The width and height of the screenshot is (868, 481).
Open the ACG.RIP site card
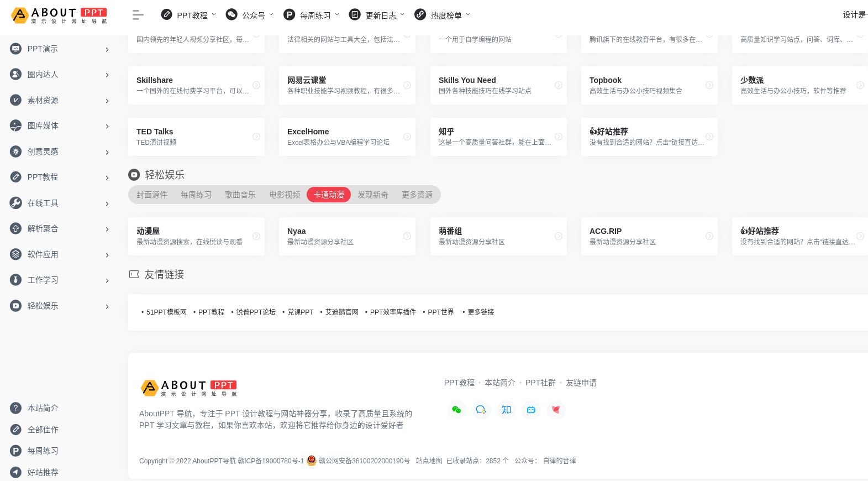649,236
